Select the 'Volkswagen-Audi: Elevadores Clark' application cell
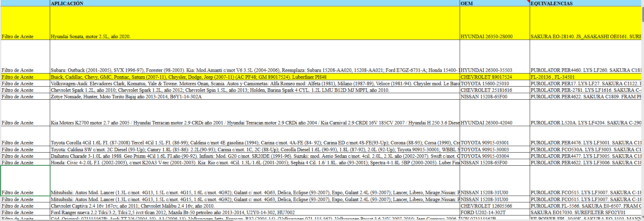This screenshot has width=644, height=221. click(255, 84)
